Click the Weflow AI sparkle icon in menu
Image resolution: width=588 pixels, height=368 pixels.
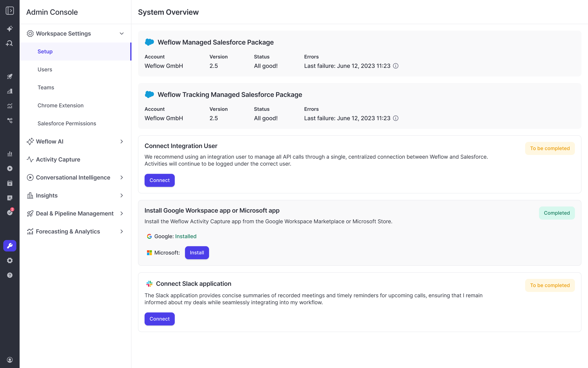(30, 141)
